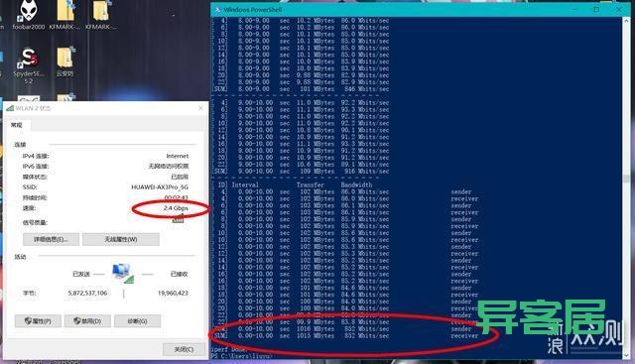Open 无线属性(W) wireless properties
Viewport: 635px width, 364px height.
(121, 239)
